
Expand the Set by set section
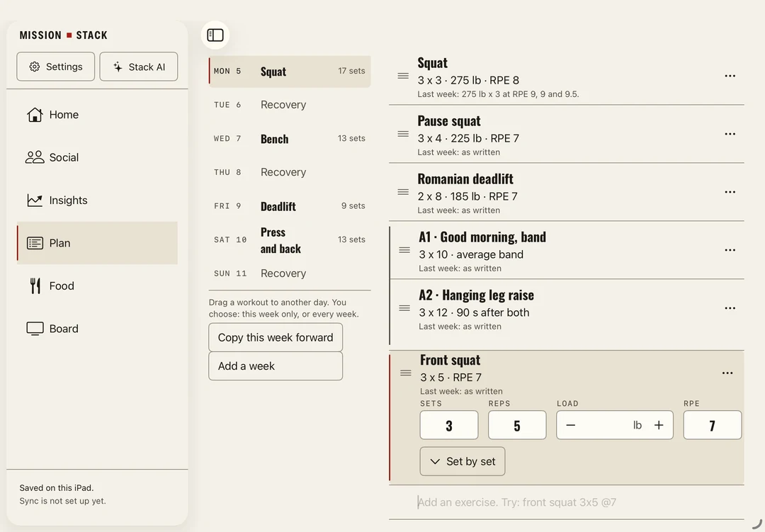(463, 461)
